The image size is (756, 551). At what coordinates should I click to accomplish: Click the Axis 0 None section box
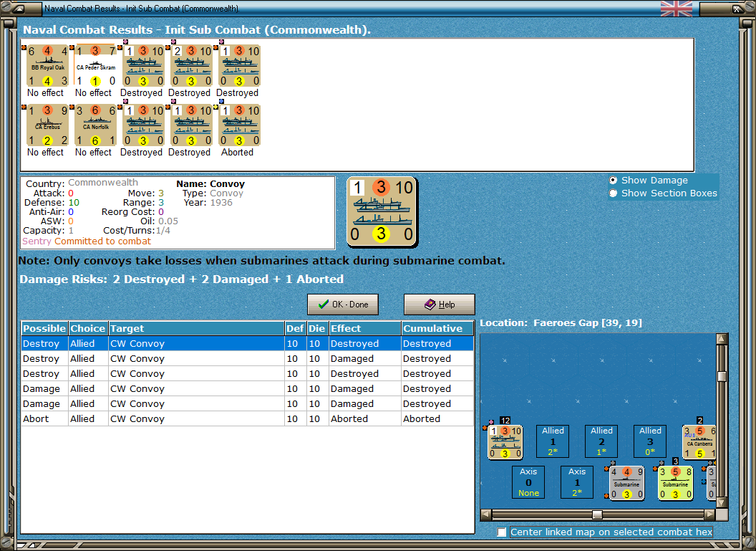(528, 482)
